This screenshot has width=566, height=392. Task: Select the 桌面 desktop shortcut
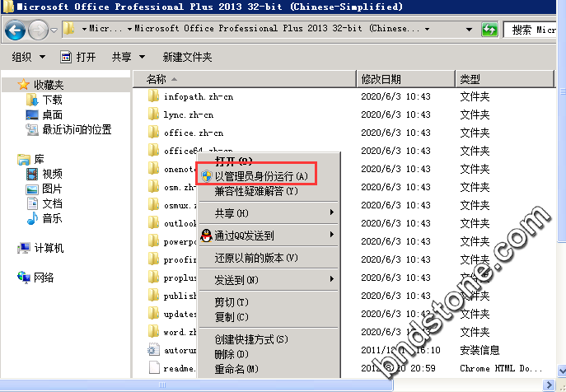click(52, 114)
